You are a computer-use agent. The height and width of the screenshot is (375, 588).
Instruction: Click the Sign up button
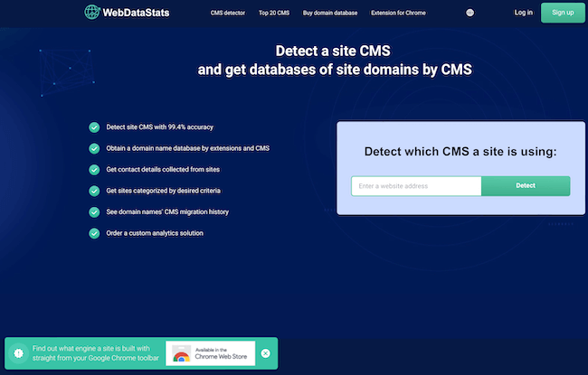[563, 13]
